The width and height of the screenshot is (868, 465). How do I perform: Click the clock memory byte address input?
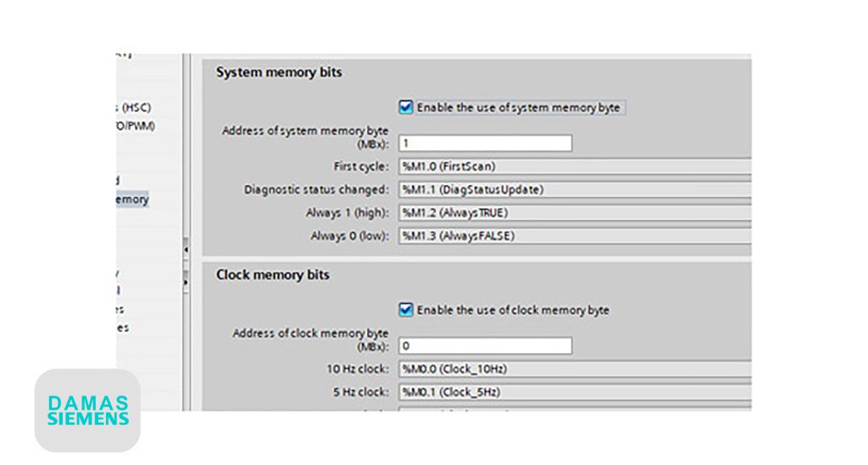pos(485,346)
